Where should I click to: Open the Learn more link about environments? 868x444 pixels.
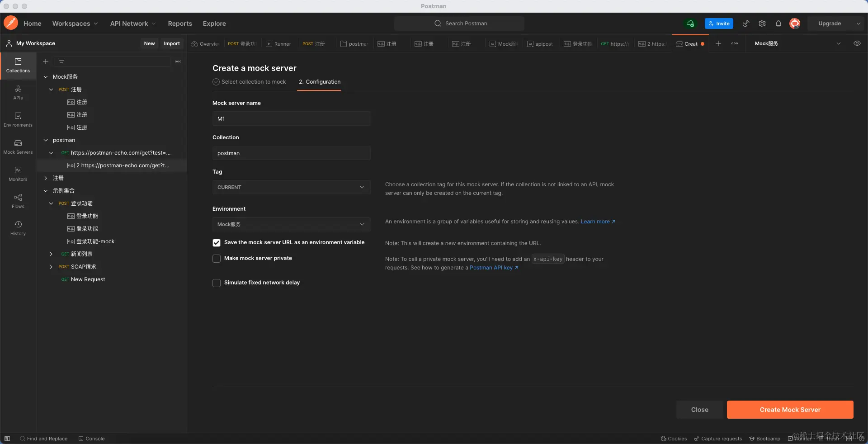[598, 222]
